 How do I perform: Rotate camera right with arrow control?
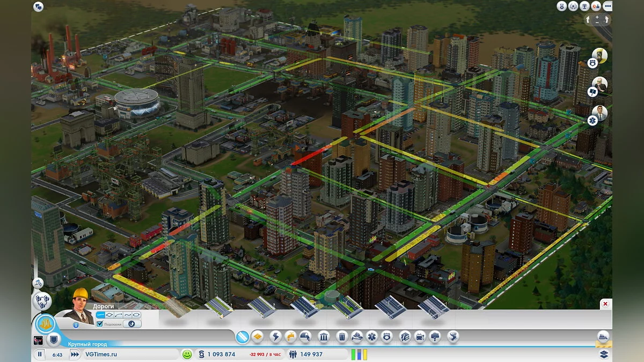(608, 20)
